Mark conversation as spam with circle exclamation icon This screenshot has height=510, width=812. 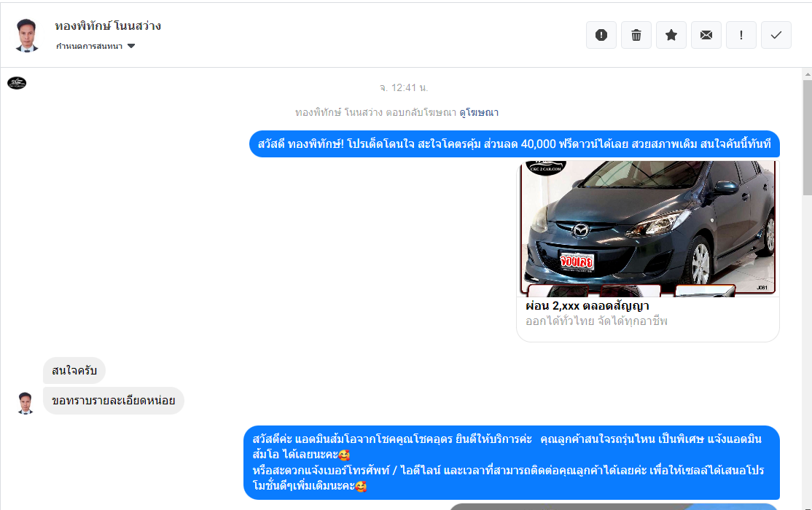pos(601,35)
